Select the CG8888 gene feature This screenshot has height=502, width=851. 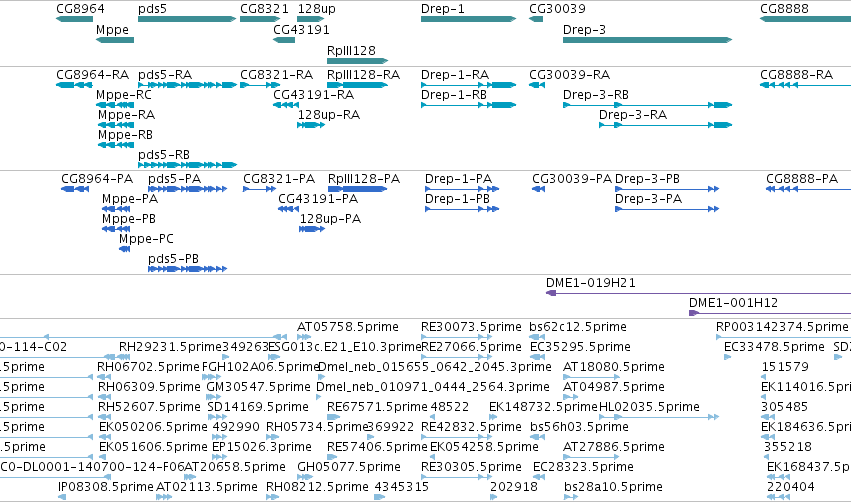click(x=805, y=20)
